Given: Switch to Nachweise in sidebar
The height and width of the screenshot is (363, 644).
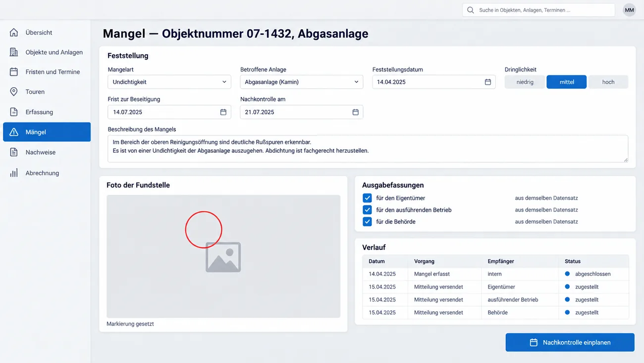Looking at the screenshot, I should coord(47,152).
